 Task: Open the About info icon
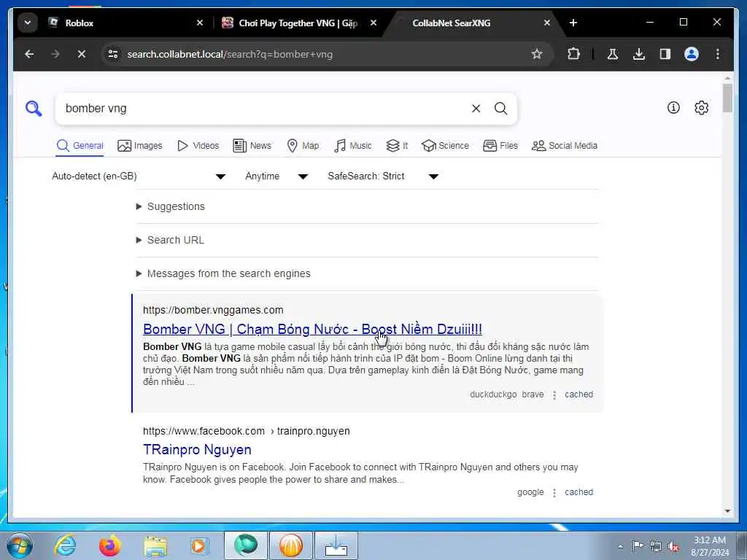click(x=673, y=108)
